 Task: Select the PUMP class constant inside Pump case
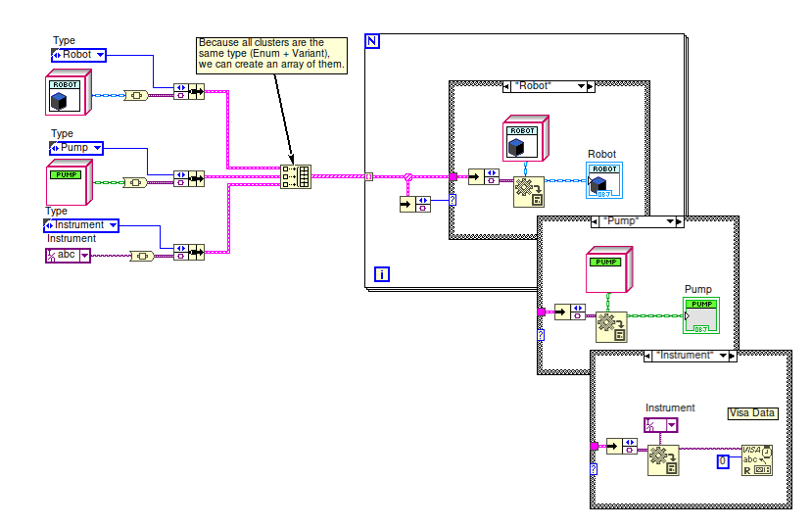click(609, 269)
